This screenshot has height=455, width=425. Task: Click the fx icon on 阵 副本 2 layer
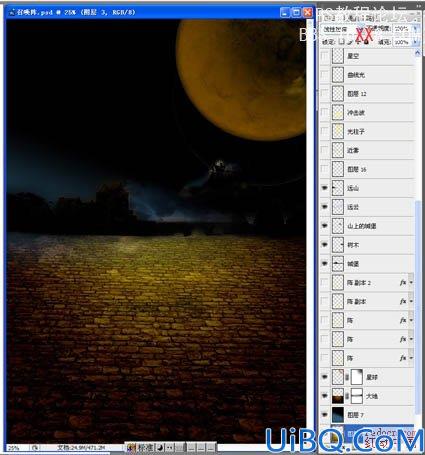pyautogui.click(x=403, y=283)
